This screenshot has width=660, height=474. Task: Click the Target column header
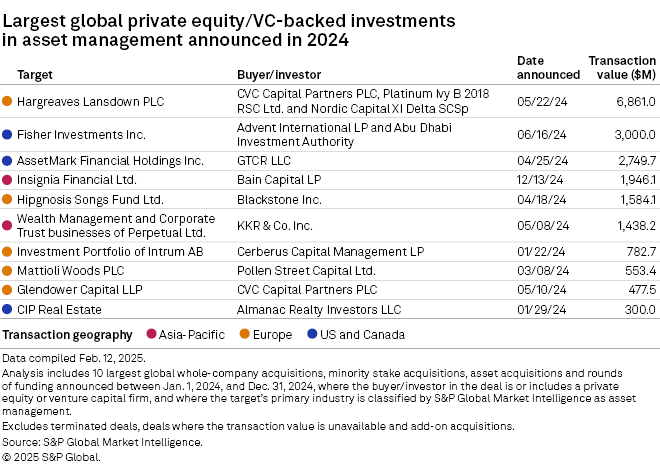tap(35, 75)
